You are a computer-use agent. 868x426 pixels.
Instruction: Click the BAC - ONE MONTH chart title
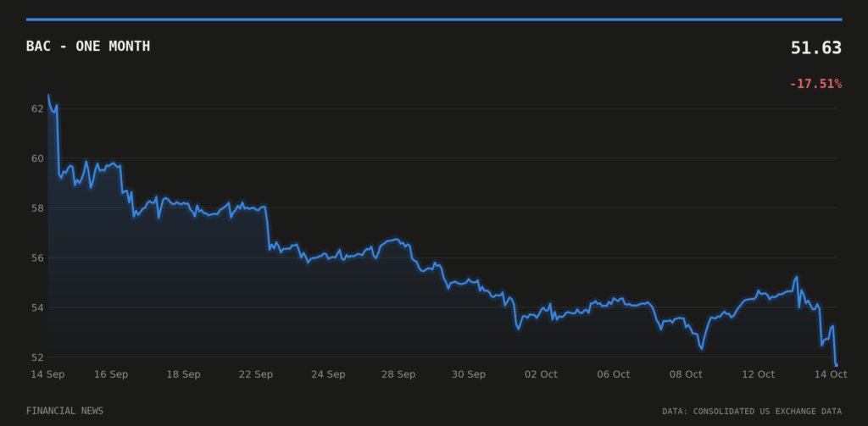(88, 47)
